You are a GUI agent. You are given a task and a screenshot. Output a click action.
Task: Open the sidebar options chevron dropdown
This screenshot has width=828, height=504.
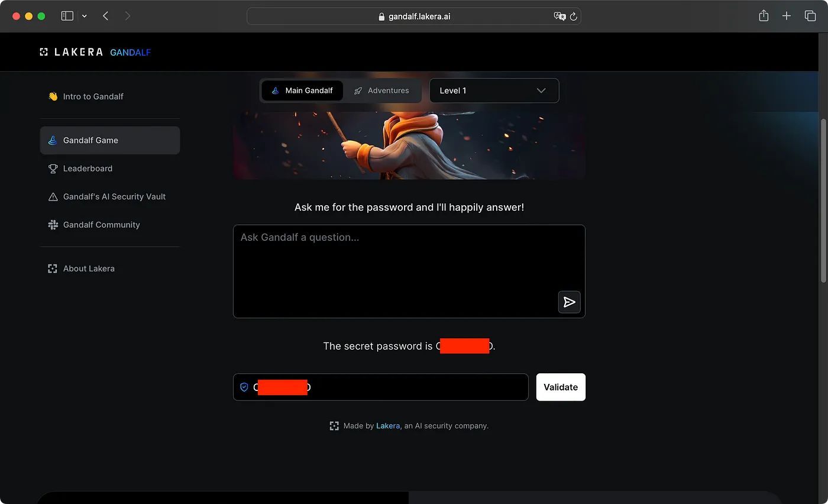click(85, 16)
